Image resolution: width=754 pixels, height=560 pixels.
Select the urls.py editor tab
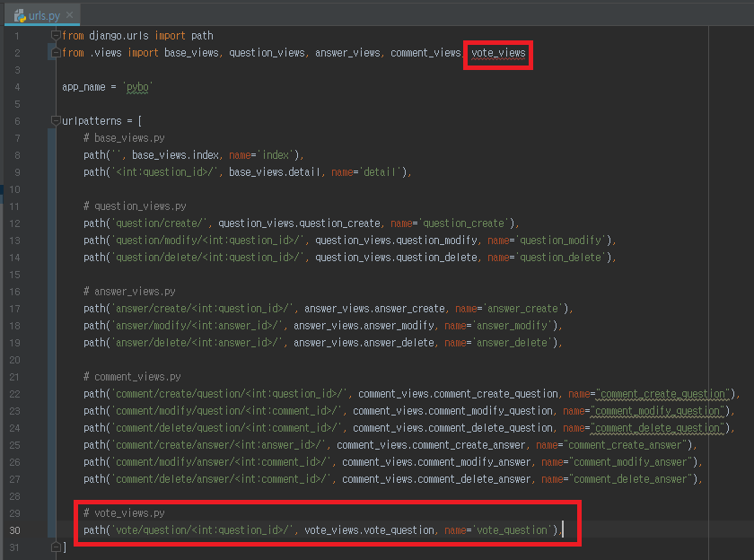pyautogui.click(x=42, y=15)
